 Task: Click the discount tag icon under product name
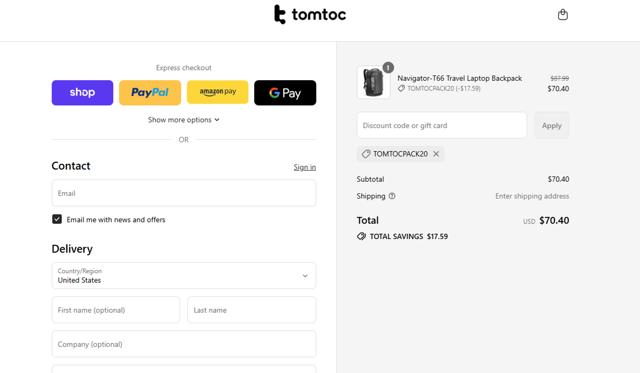(401, 89)
